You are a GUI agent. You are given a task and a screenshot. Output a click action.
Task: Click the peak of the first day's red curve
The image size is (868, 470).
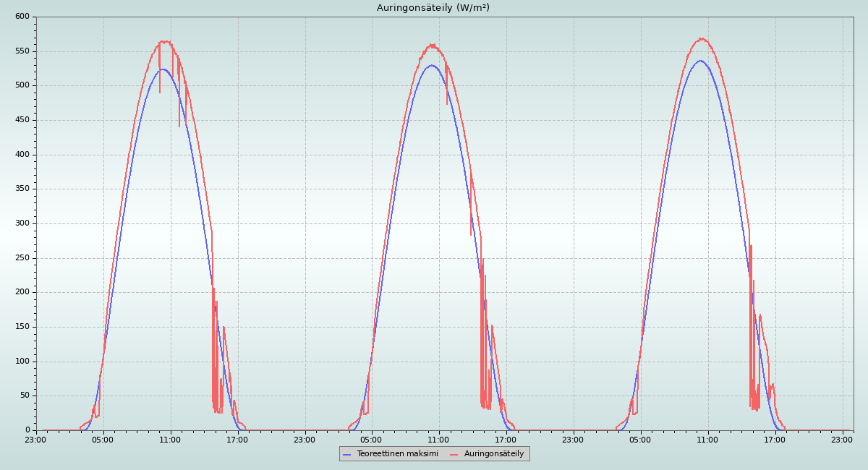tap(164, 41)
